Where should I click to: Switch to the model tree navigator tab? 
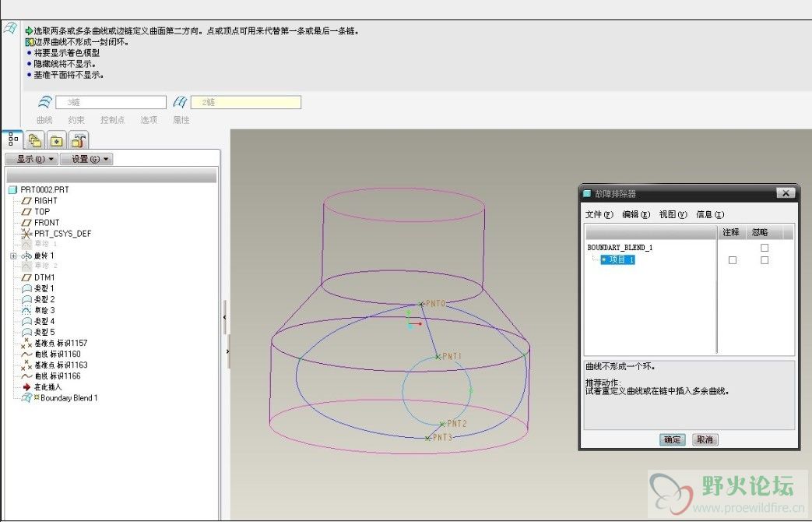pos(13,140)
